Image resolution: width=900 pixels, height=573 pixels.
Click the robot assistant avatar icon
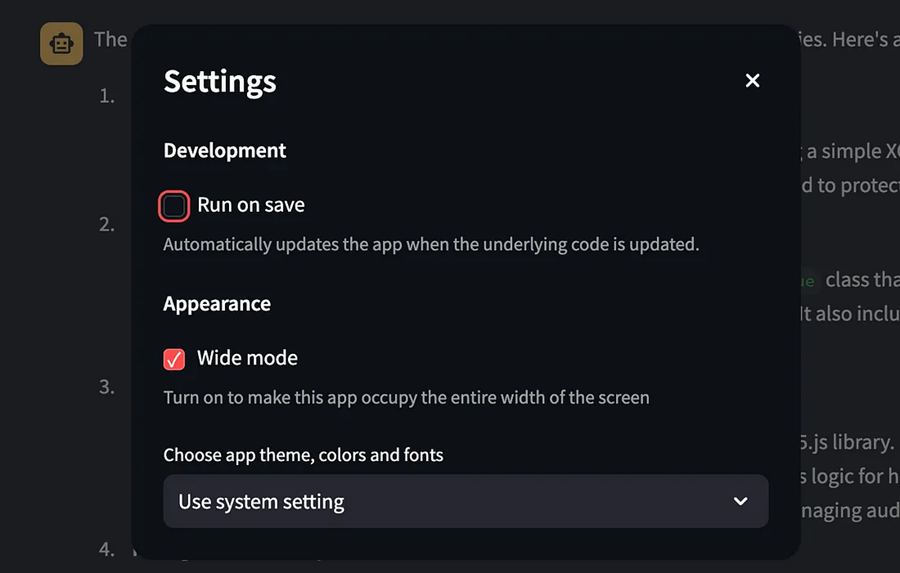(61, 44)
